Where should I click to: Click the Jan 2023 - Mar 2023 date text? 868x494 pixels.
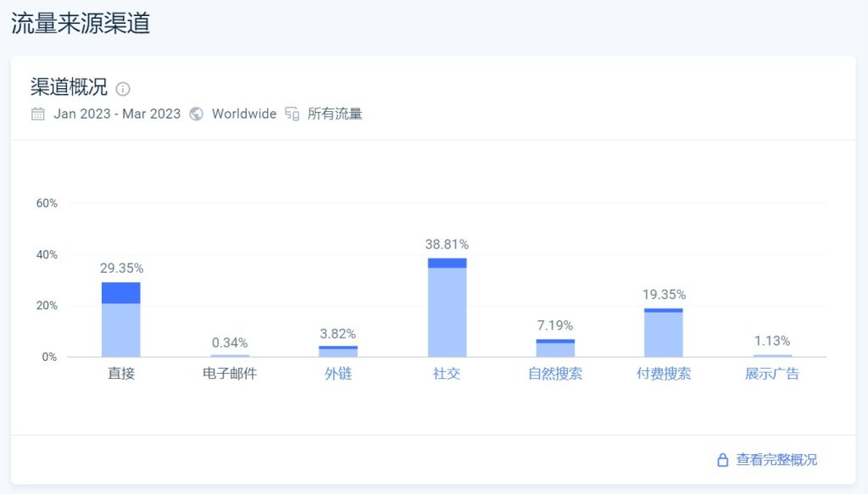[117, 114]
